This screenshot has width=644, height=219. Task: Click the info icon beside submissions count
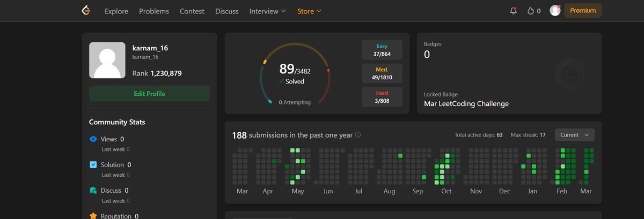358,135
